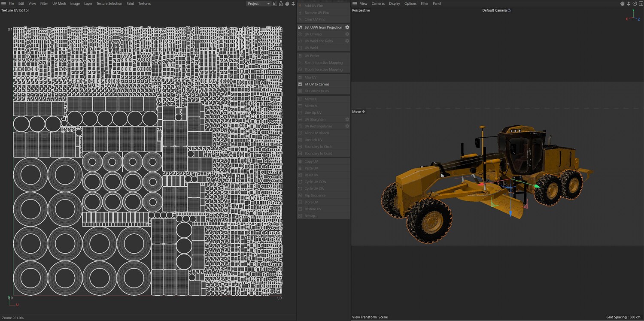Click the camera icon beside Default Camera
Image resolution: width=644 pixels, height=321 pixels.
pos(510,10)
